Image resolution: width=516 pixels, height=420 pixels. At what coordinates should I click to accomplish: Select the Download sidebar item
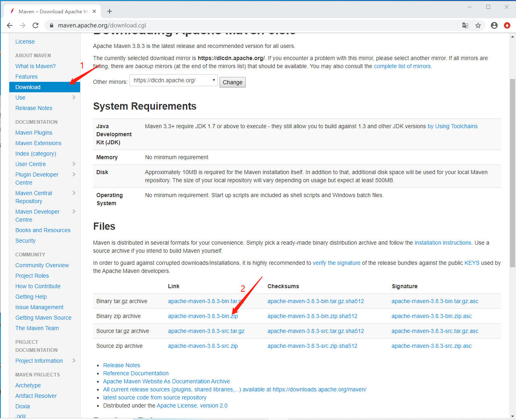tap(45, 87)
